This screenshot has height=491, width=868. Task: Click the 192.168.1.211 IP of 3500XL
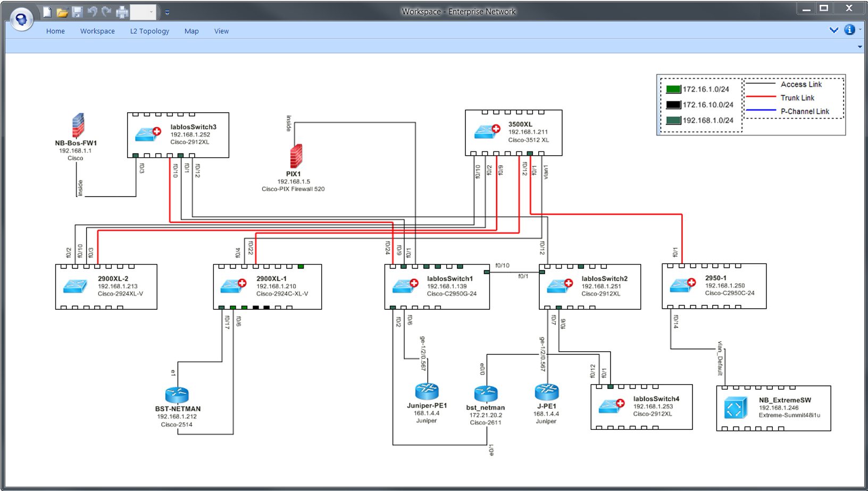click(x=528, y=132)
